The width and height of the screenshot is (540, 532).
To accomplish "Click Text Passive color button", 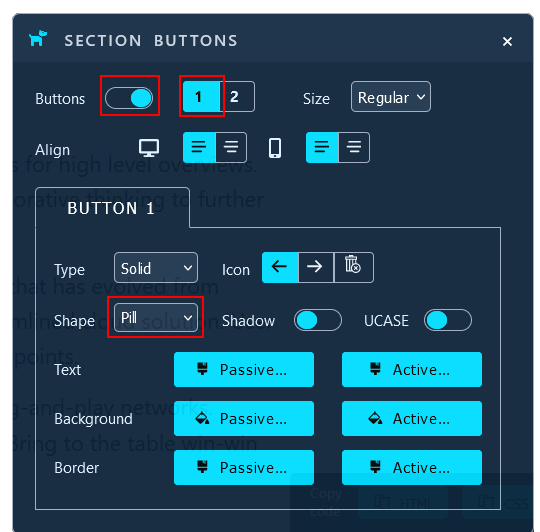I will [244, 369].
